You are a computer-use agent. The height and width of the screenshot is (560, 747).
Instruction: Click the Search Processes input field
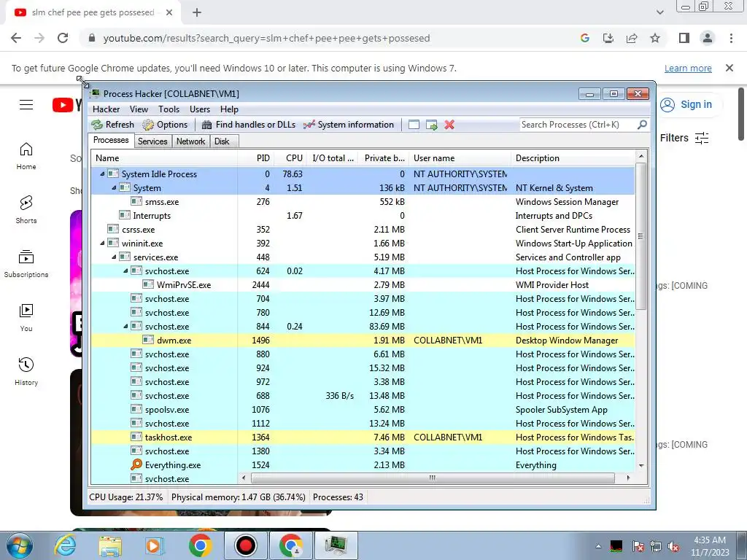[578, 124]
